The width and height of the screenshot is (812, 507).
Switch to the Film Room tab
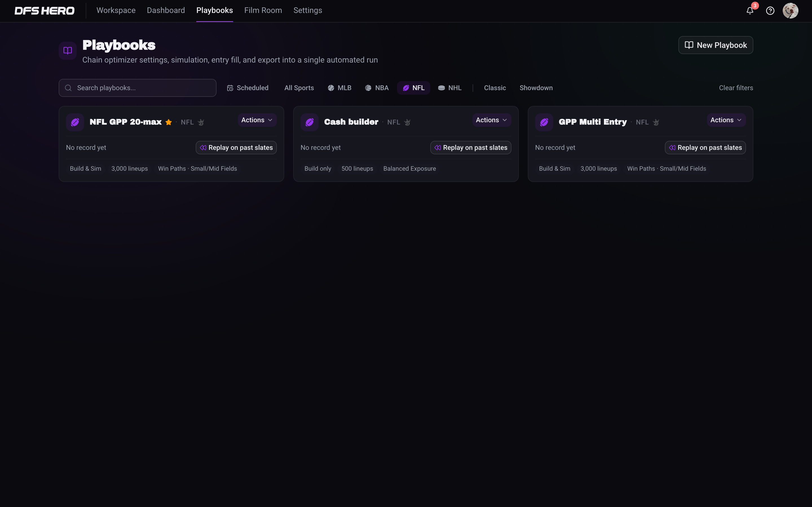pyautogui.click(x=263, y=11)
